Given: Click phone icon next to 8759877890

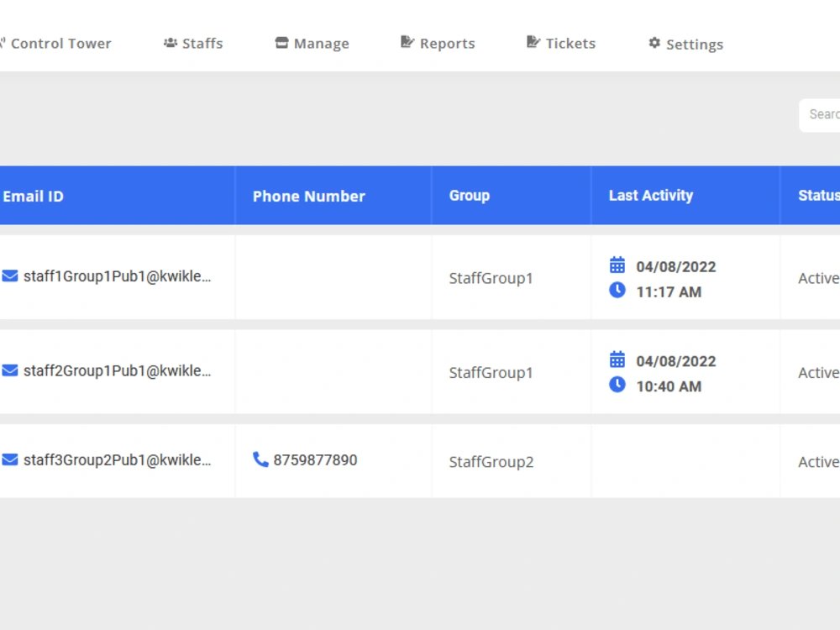Looking at the screenshot, I should (260, 459).
